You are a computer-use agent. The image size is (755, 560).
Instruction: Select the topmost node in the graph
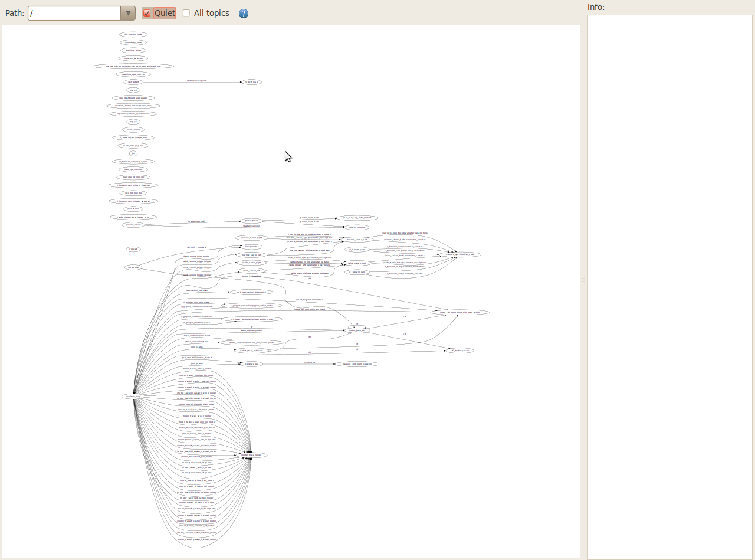(x=133, y=34)
